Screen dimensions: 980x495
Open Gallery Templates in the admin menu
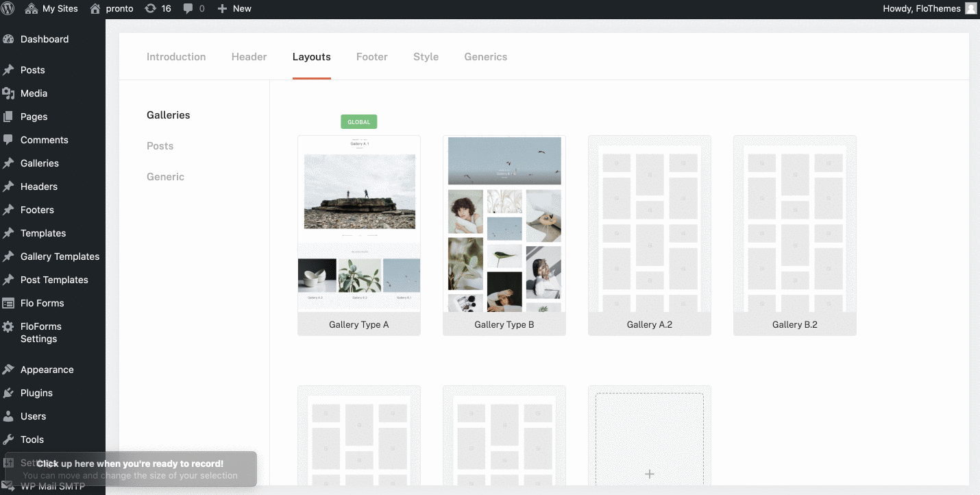(60, 256)
